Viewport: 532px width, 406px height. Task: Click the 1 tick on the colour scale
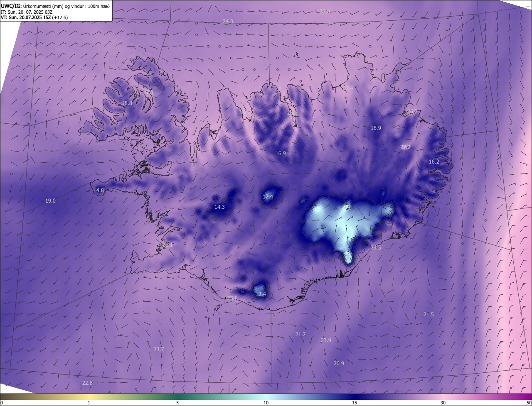(89, 403)
